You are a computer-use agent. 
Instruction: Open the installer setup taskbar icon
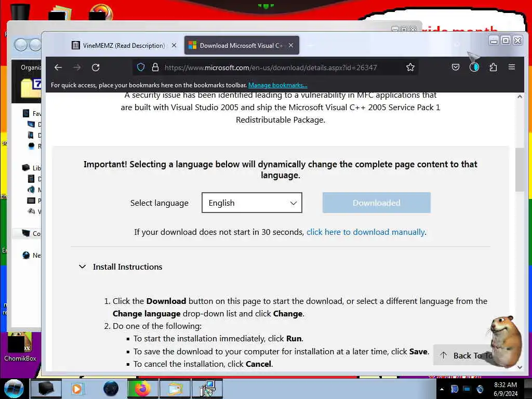pos(207,389)
